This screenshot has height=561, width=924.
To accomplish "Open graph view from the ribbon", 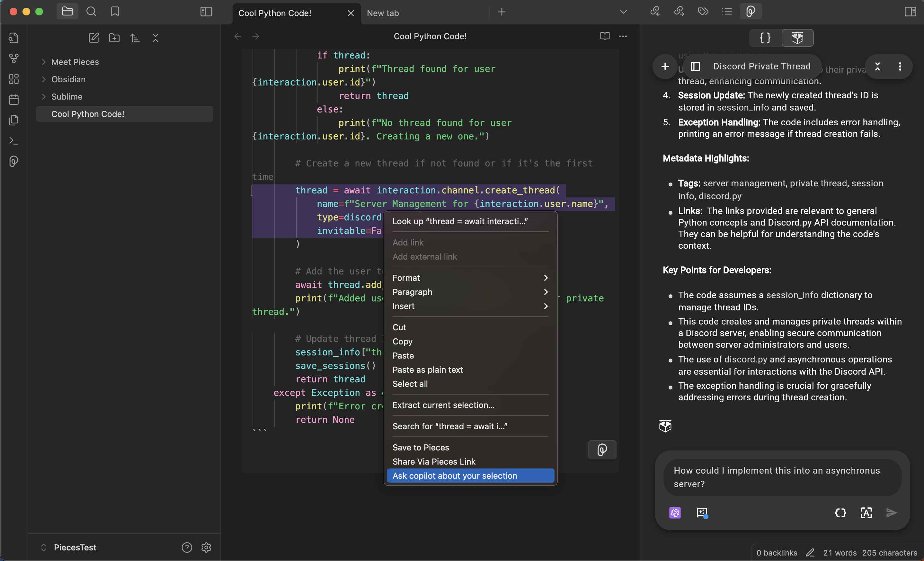I will [14, 58].
